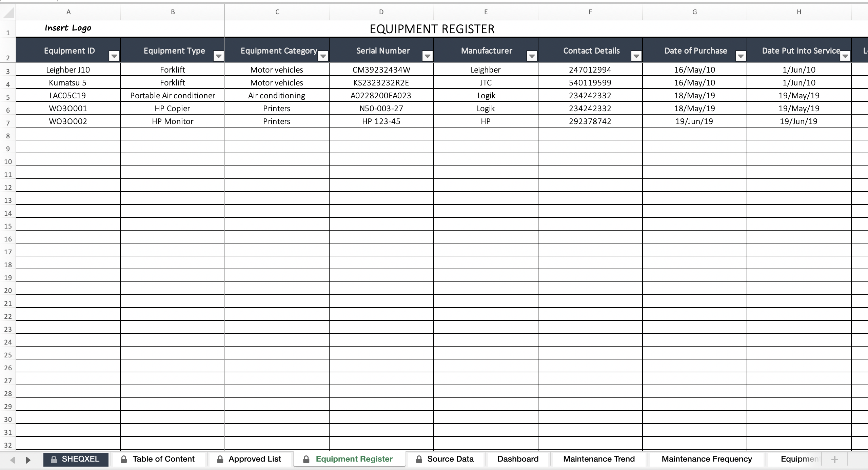Select cell Air conditioning
Viewport: 868px width, 470px height.
click(x=277, y=95)
